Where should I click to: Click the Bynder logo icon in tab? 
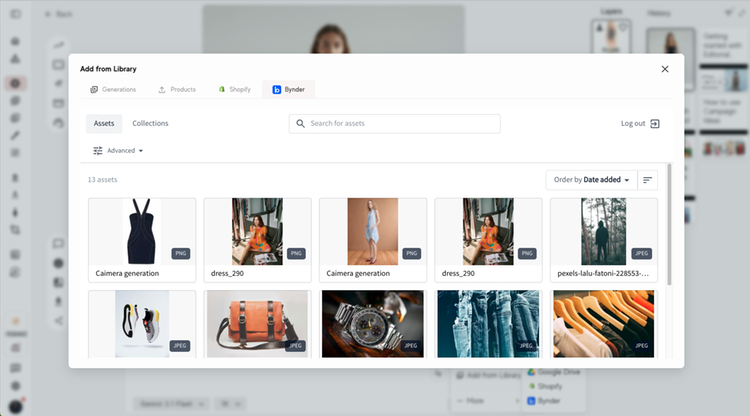(276, 89)
